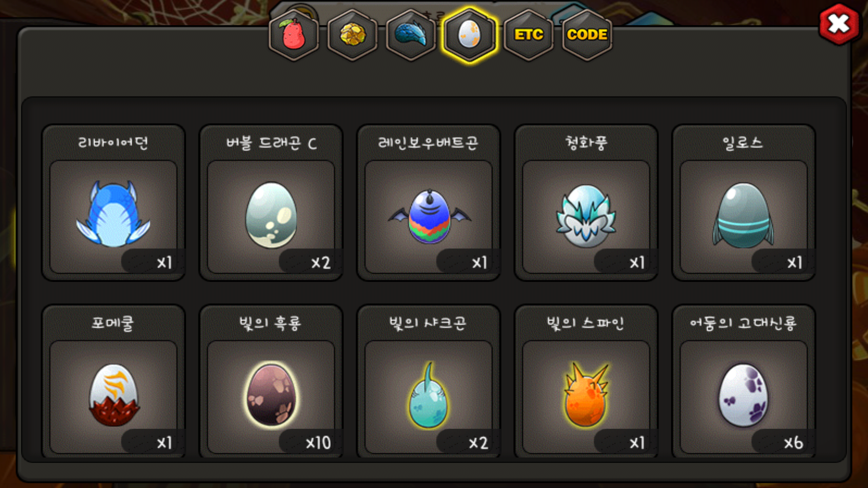868x488 pixels.
Task: Click the x2 badge on 버블 드래곤 C
Action: coord(321,262)
